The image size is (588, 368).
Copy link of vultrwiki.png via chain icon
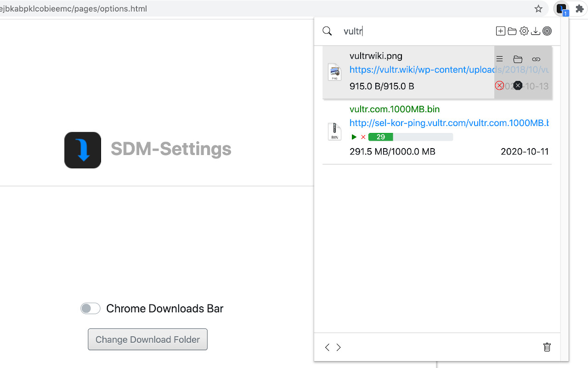point(536,59)
